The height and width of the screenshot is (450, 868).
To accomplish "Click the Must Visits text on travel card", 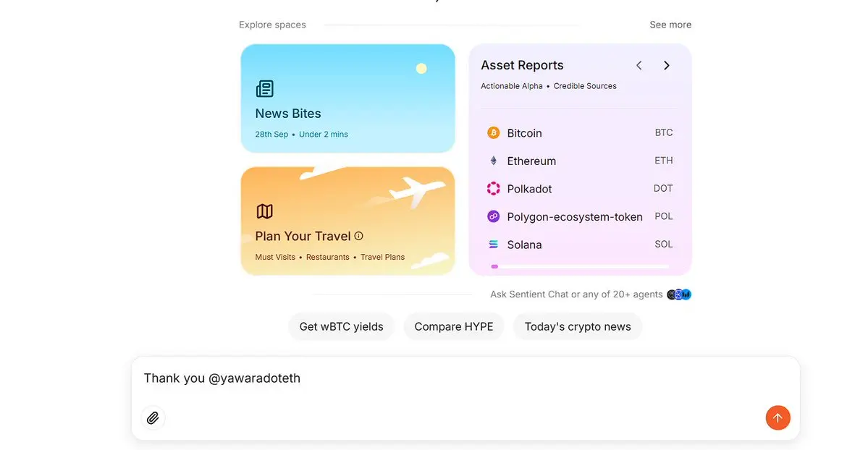I will tap(275, 257).
